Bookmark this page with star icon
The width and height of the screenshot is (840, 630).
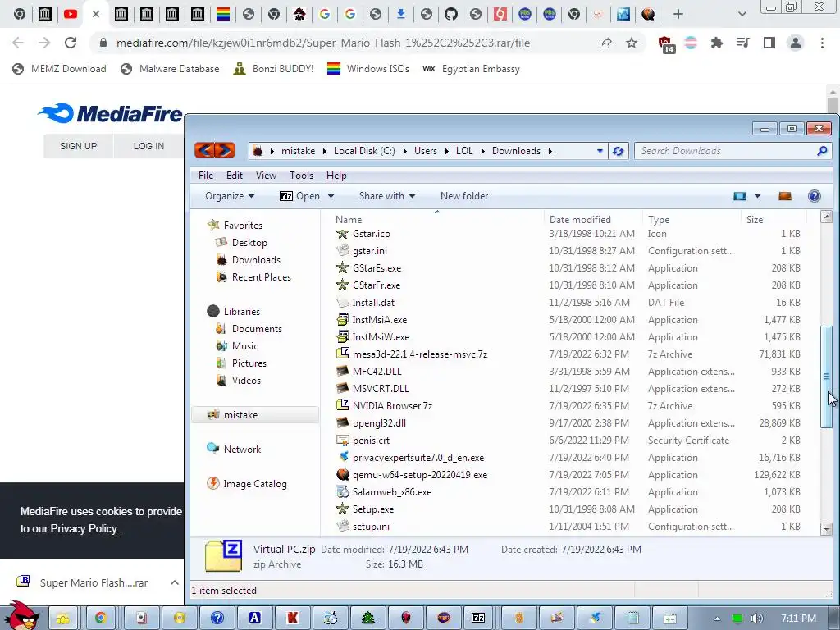pyautogui.click(x=632, y=43)
